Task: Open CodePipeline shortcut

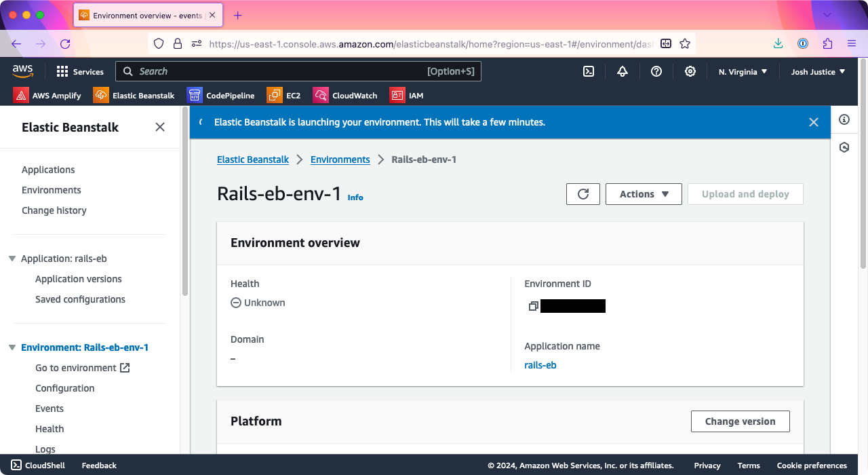Action: click(221, 95)
